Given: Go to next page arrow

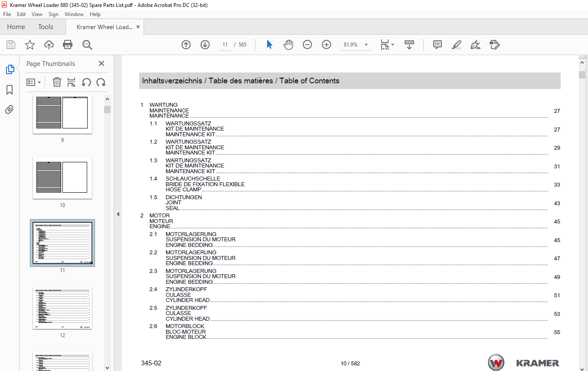Looking at the screenshot, I should click(205, 45).
